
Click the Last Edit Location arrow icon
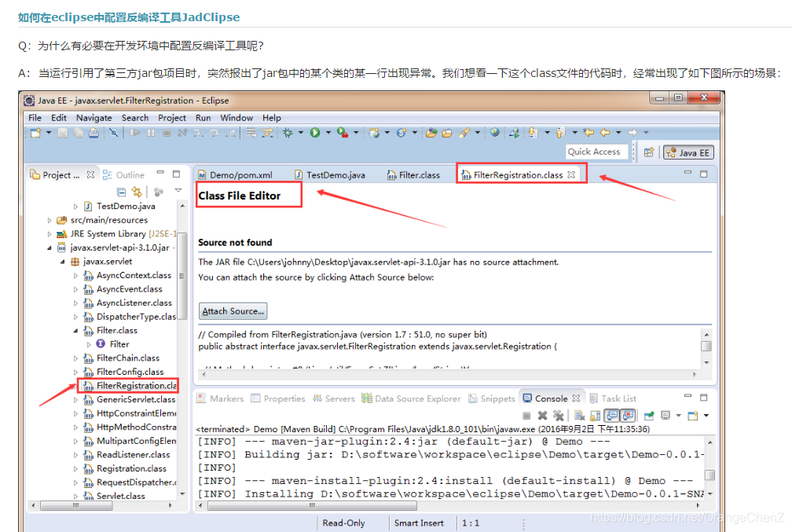(x=588, y=132)
